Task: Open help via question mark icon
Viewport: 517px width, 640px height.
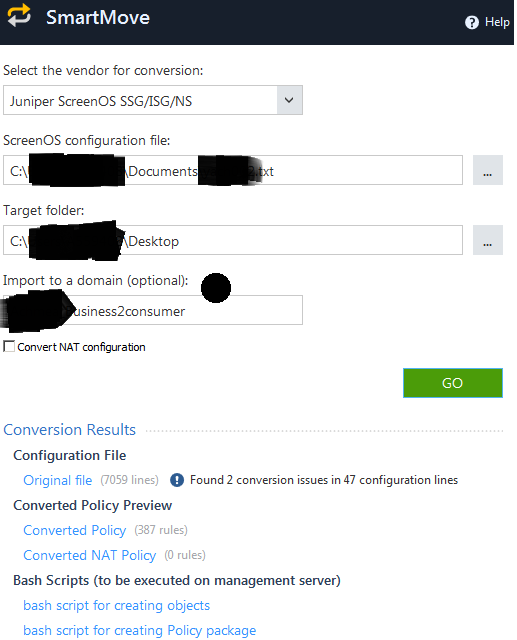Action: pos(472,22)
